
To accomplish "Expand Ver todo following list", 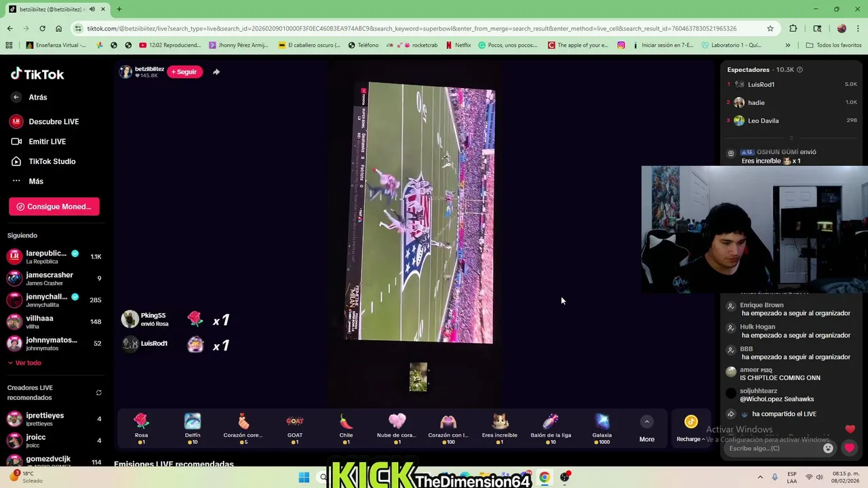I will click(x=24, y=363).
